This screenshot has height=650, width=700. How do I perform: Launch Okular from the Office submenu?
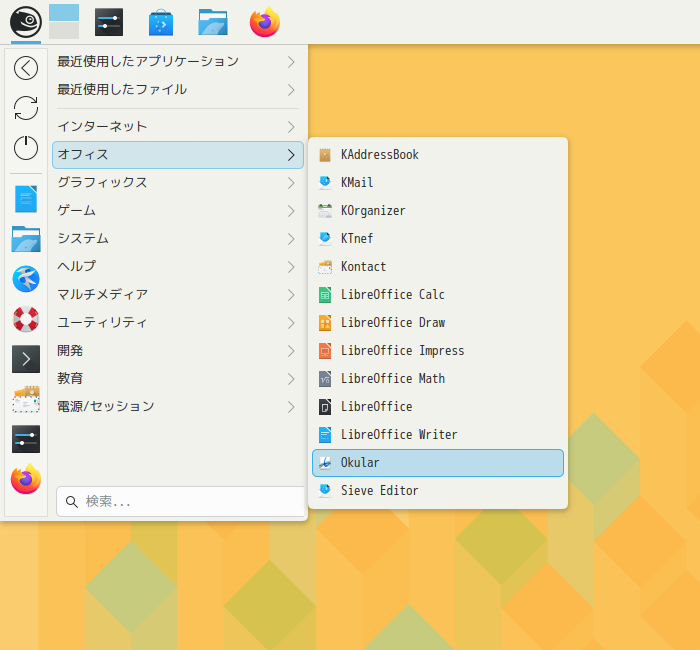(x=437, y=463)
